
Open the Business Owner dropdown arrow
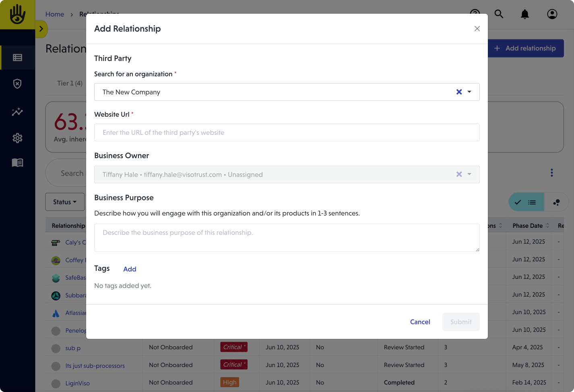(x=469, y=174)
